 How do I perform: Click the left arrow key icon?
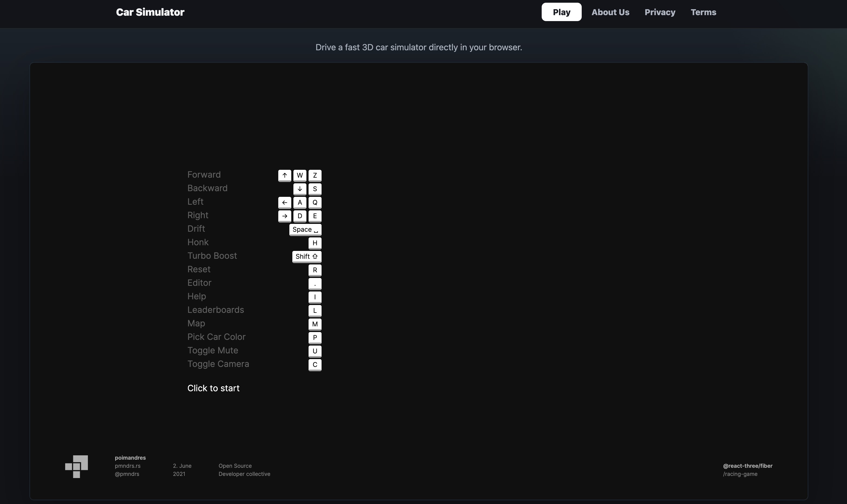click(x=284, y=203)
